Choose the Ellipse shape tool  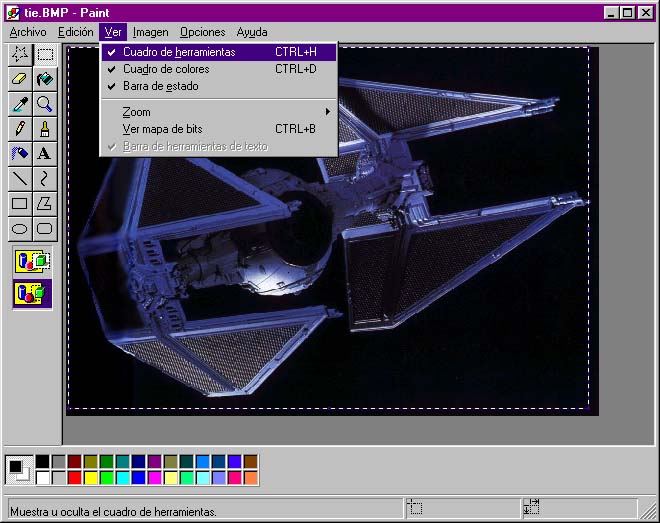tap(20, 229)
